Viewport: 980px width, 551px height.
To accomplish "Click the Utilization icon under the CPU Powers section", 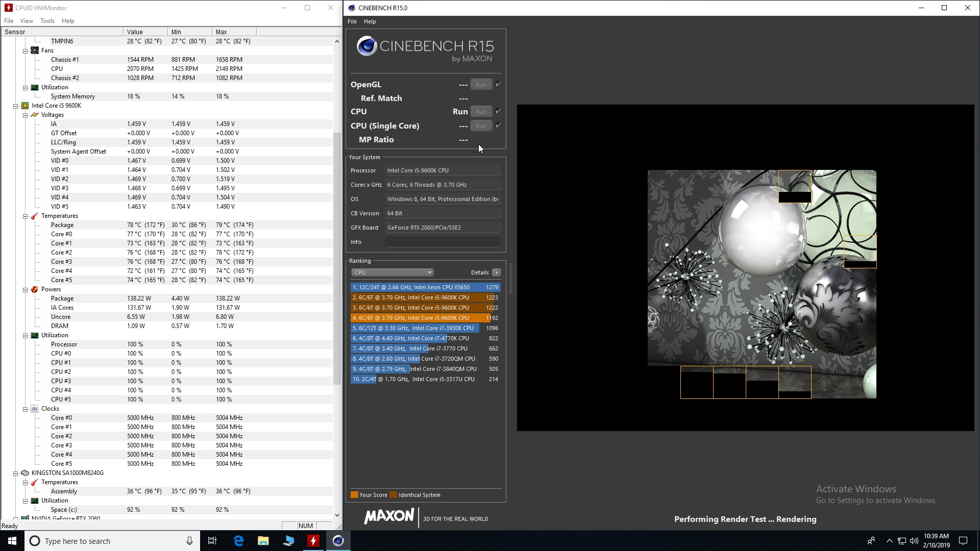I will 35,335.
